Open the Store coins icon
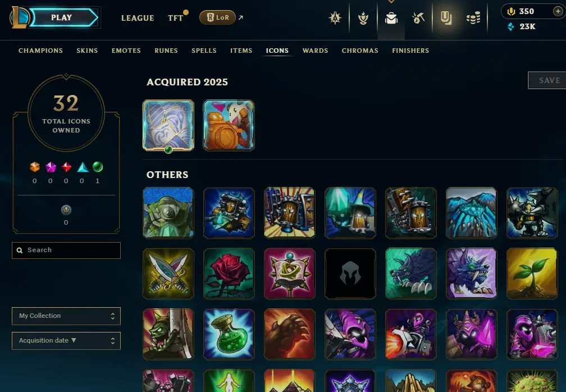This screenshot has height=392, width=566. click(473, 17)
